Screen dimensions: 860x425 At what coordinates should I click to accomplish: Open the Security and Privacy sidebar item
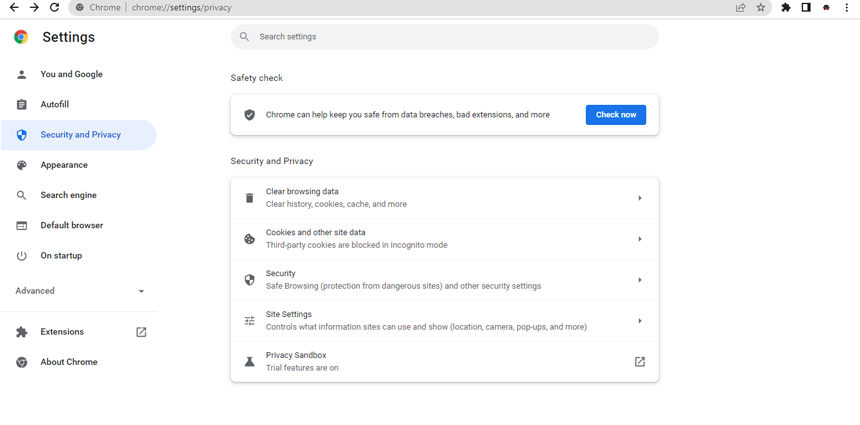[x=78, y=135]
